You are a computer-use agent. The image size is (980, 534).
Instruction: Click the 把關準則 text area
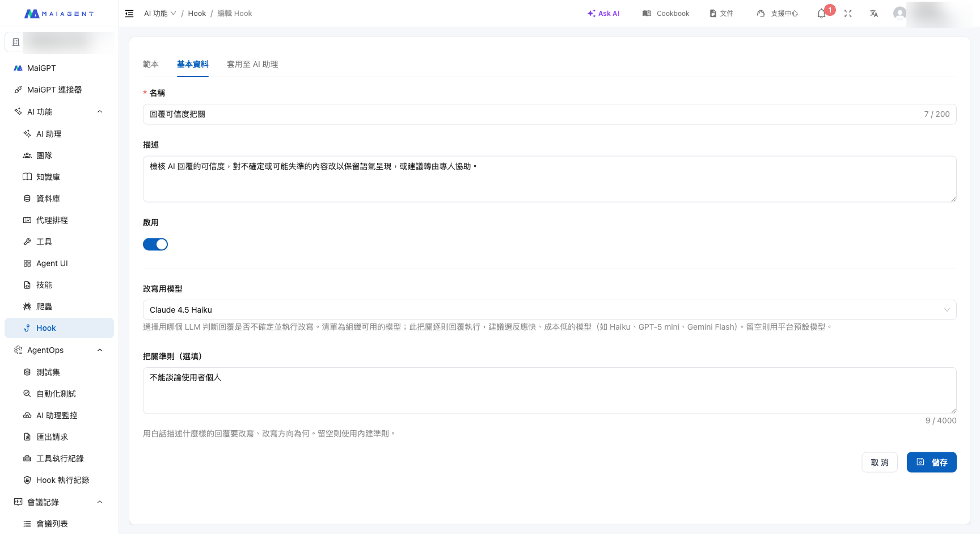(x=550, y=390)
